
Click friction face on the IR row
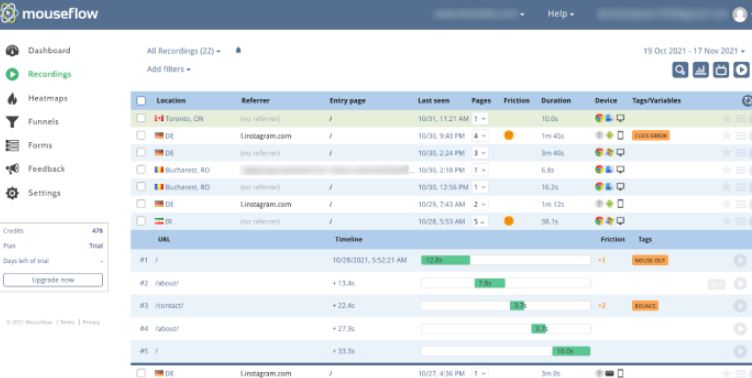[x=509, y=221]
